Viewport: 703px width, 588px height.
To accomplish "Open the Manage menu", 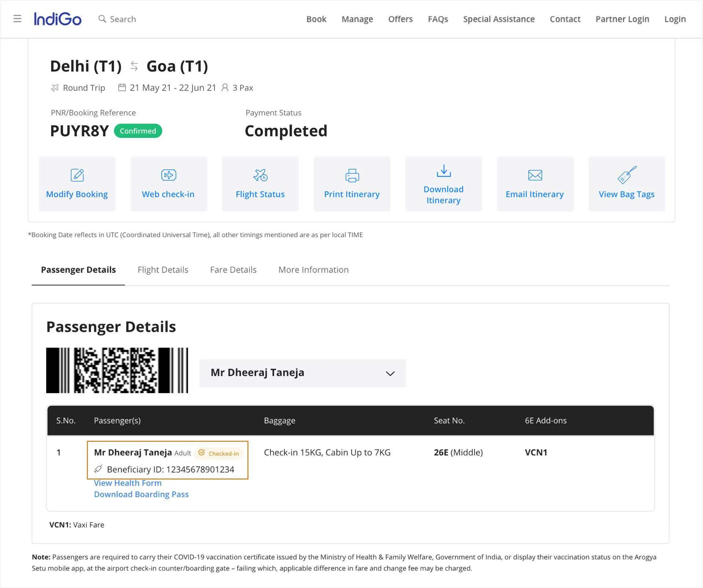I will [x=357, y=19].
